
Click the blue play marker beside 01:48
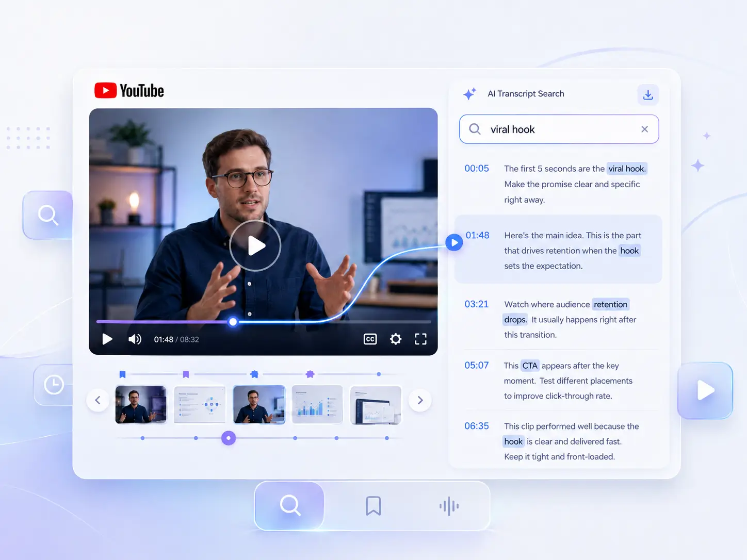pos(454,242)
